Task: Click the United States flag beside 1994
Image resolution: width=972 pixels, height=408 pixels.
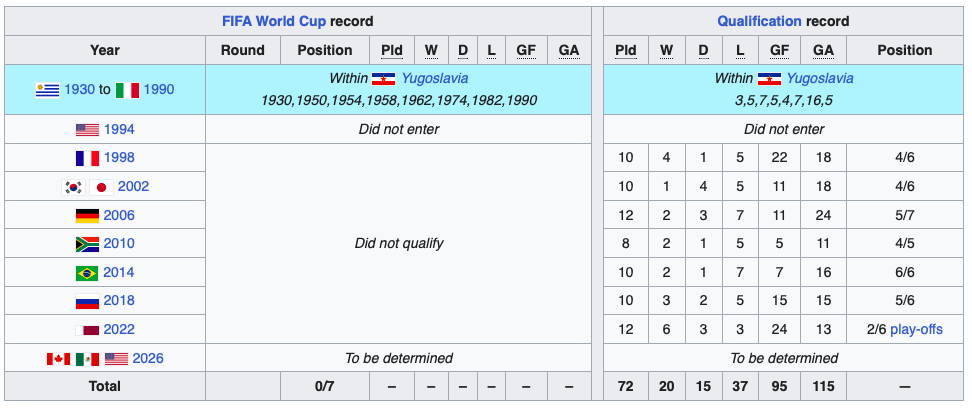Action: pyautogui.click(x=87, y=130)
